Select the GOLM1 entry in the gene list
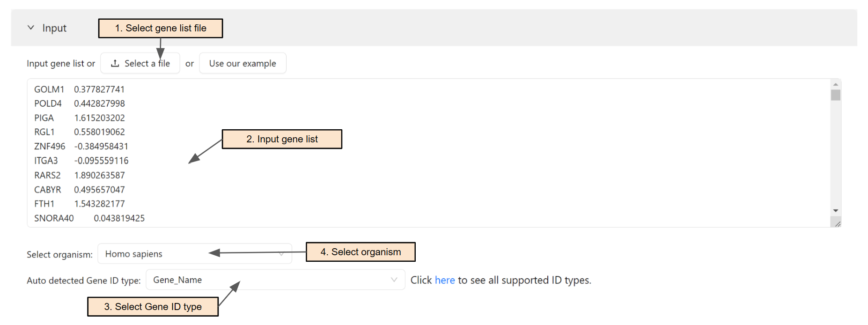Viewport: 868px width, 325px height. (x=48, y=89)
